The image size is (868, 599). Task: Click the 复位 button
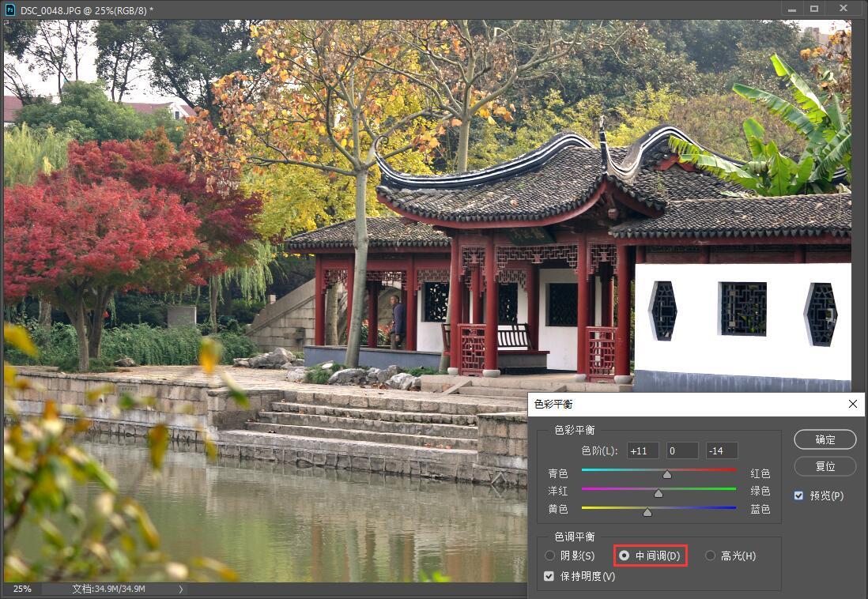coord(825,466)
